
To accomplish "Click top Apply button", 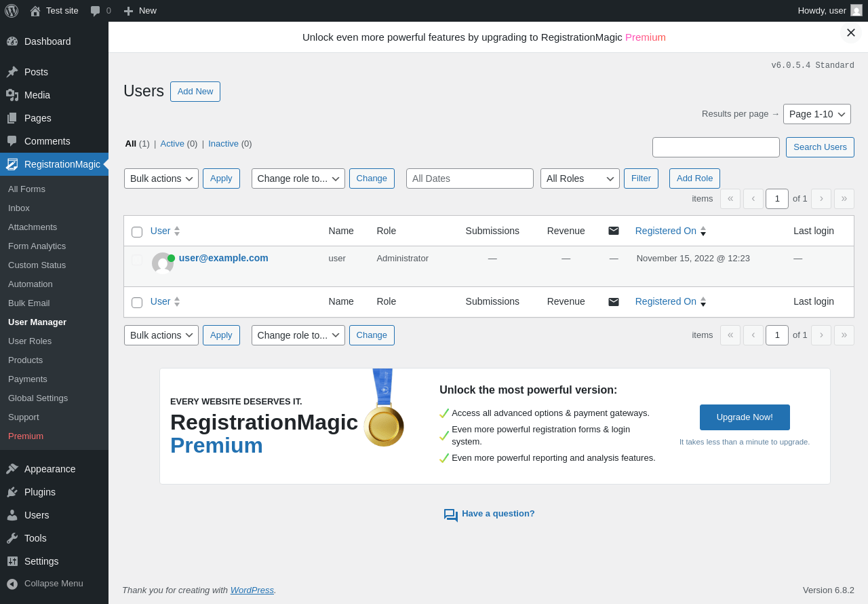I will coord(221,178).
